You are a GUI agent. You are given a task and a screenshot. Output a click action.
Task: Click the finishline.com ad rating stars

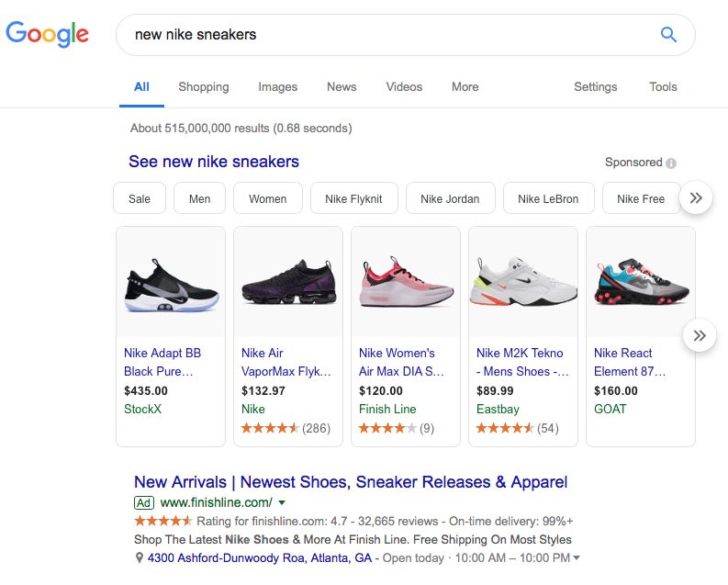point(163,521)
